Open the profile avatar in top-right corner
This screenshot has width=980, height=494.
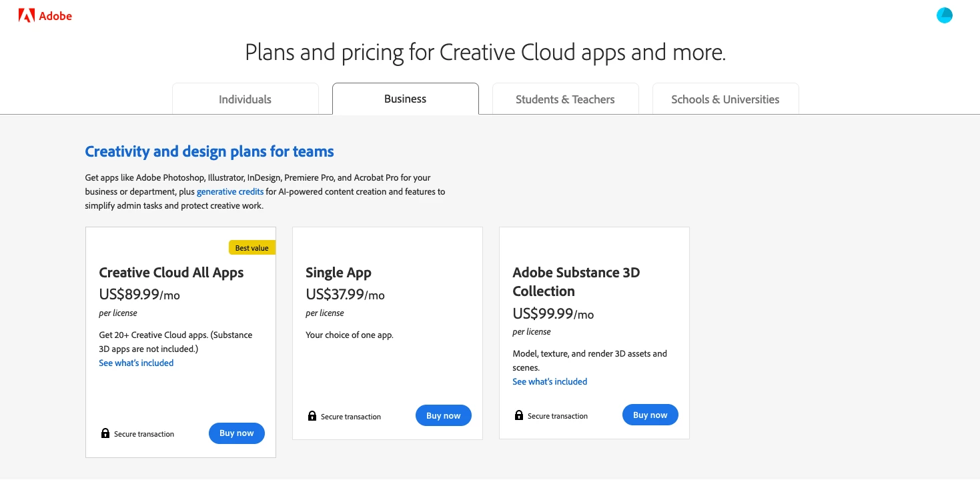[x=945, y=15]
